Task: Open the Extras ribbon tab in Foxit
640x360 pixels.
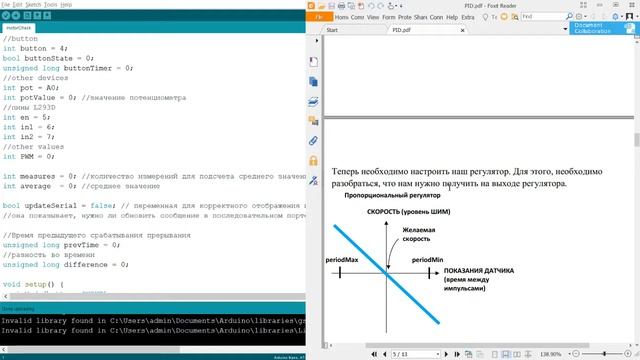Action: pos(468,17)
